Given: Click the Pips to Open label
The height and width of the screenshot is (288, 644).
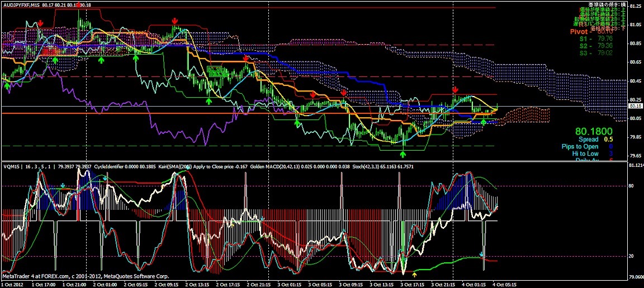Looking at the screenshot, I should pos(580,146).
